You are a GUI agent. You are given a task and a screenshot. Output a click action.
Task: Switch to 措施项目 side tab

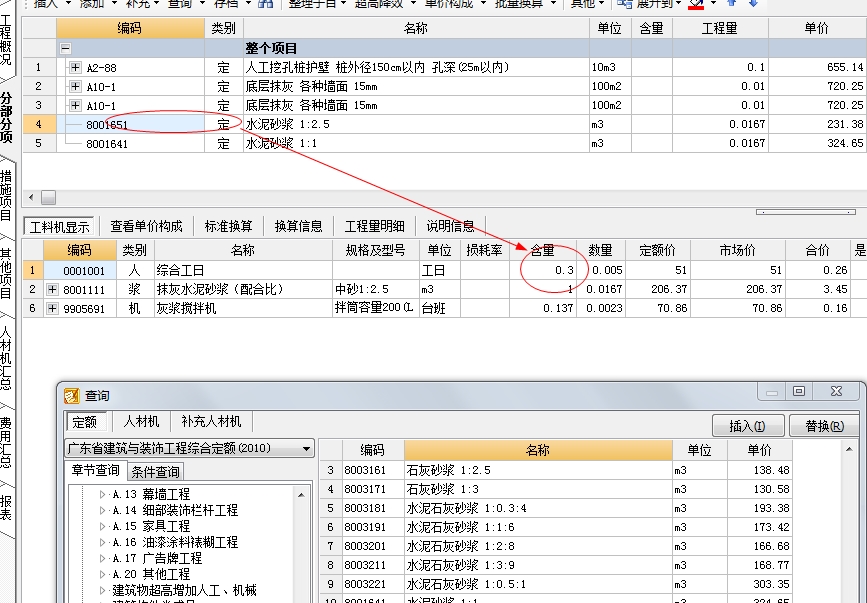pyautogui.click(x=6, y=195)
